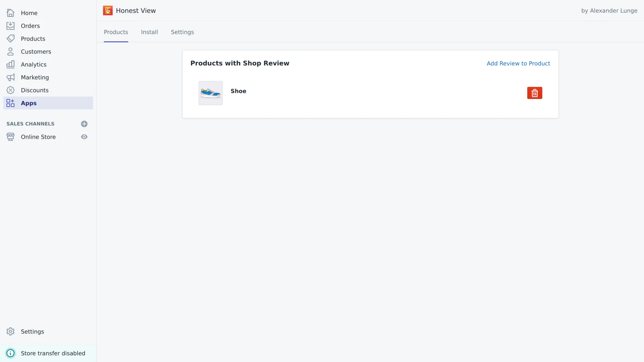Open Discounts from the sidebar
644x362 pixels.
tap(35, 90)
